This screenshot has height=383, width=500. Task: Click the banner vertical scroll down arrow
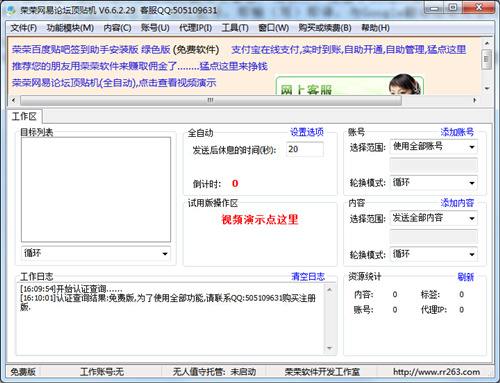[486, 88]
